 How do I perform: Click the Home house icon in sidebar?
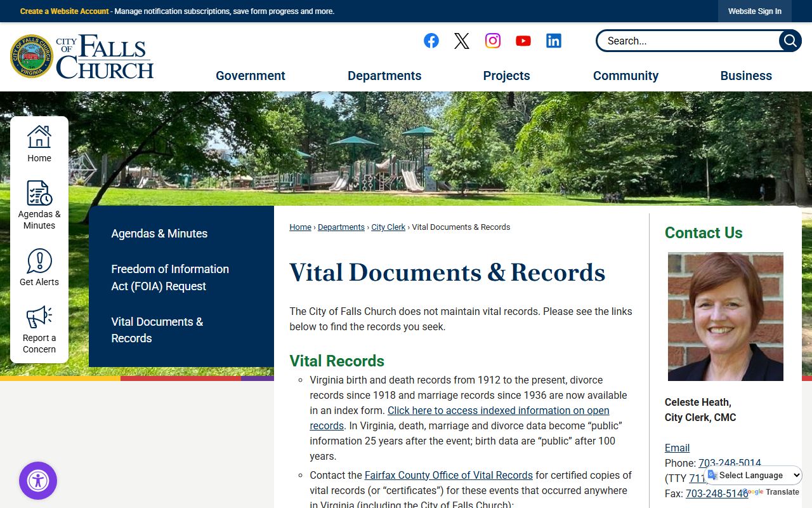point(39,137)
